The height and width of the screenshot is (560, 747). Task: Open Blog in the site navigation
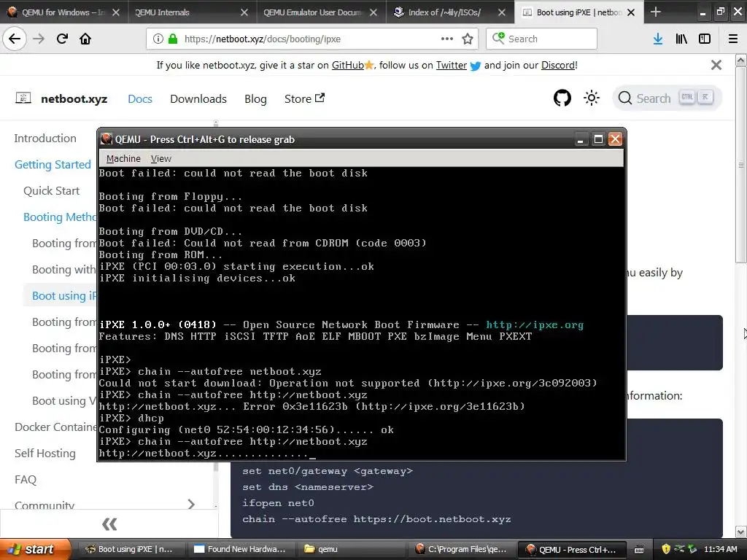255,98
